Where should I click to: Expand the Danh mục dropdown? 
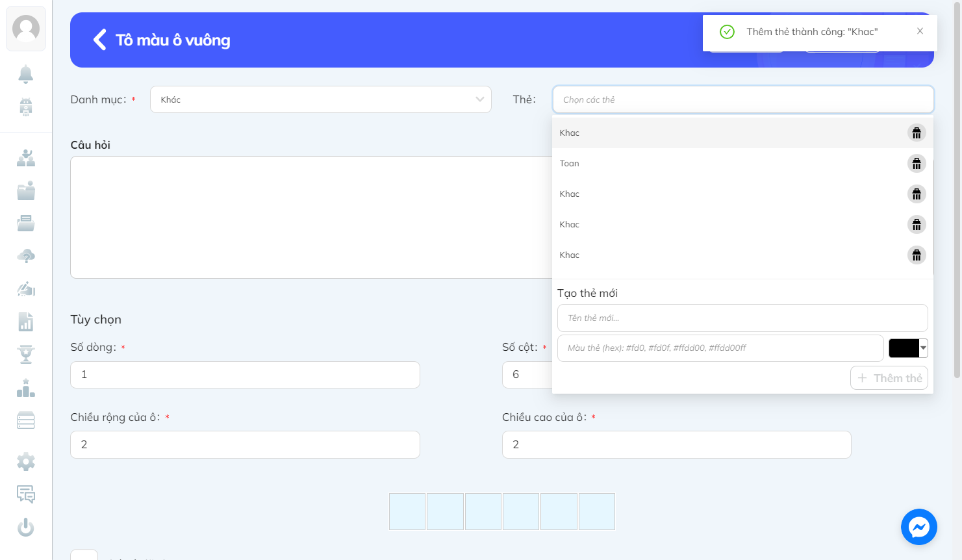click(x=321, y=99)
